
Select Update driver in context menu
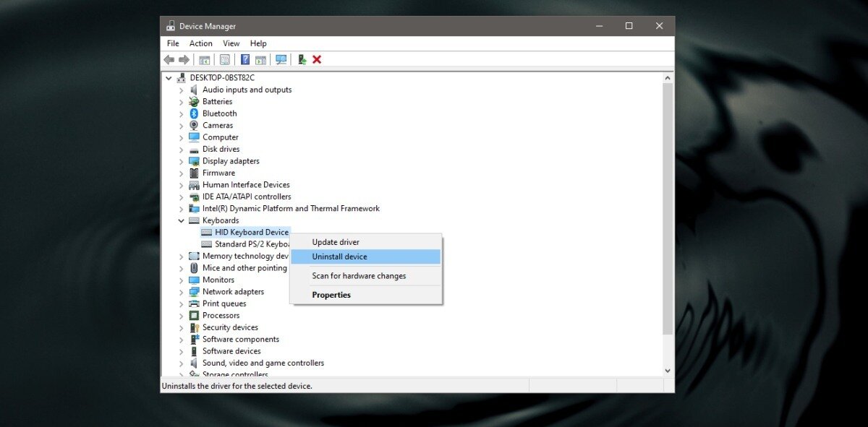pos(336,242)
